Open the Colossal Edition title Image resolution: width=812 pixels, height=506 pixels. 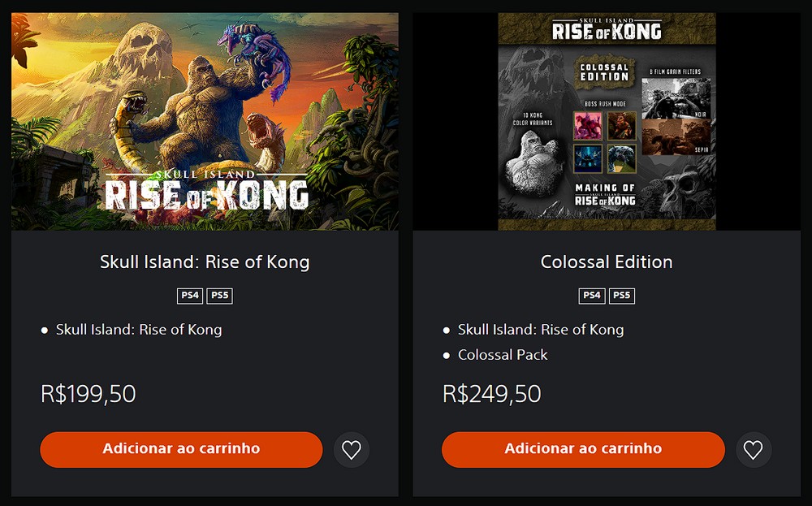point(607,262)
